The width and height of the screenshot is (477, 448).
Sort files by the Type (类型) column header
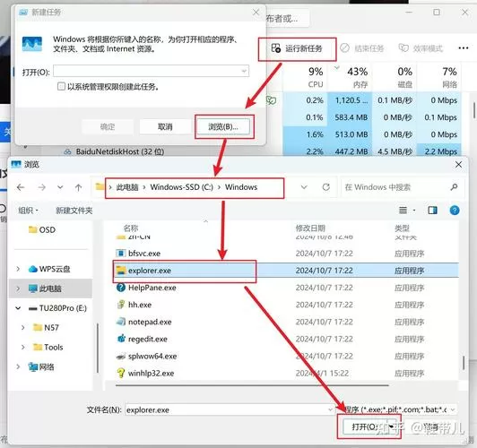click(402, 228)
